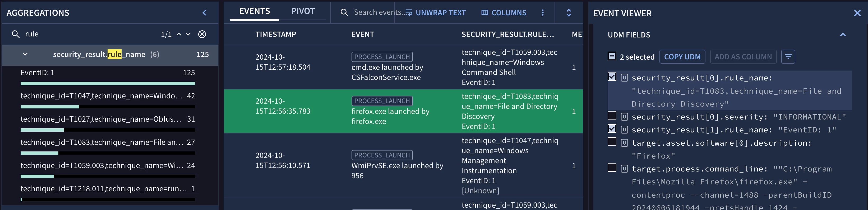Click Unwrap Text button

[436, 12]
